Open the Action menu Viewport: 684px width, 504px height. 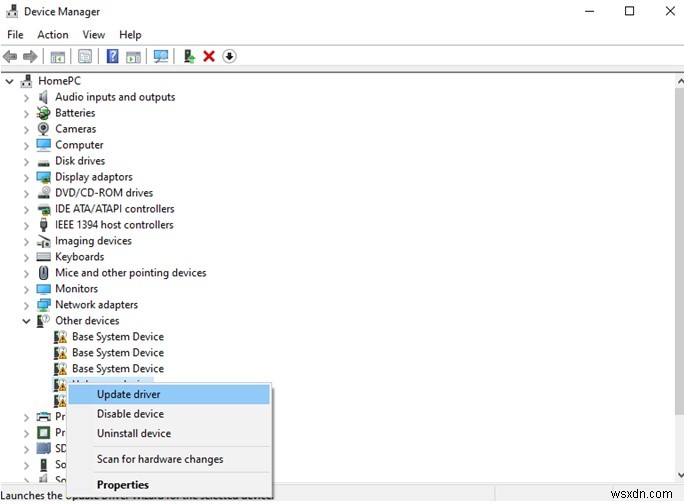click(x=53, y=34)
